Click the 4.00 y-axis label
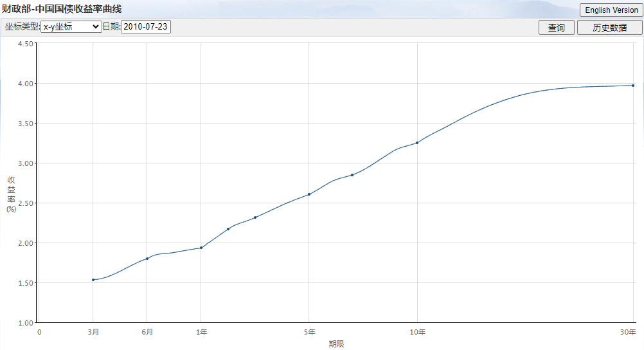 (26, 84)
